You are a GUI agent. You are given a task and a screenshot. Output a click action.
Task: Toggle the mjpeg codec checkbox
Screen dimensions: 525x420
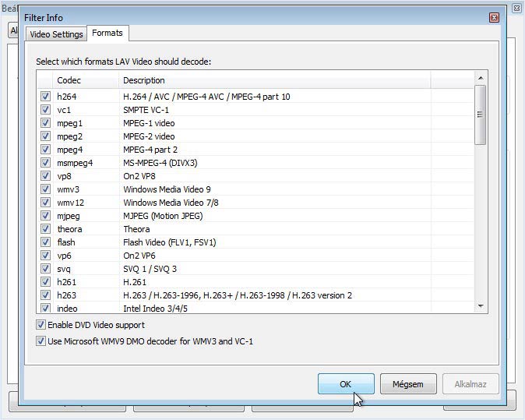coord(45,216)
